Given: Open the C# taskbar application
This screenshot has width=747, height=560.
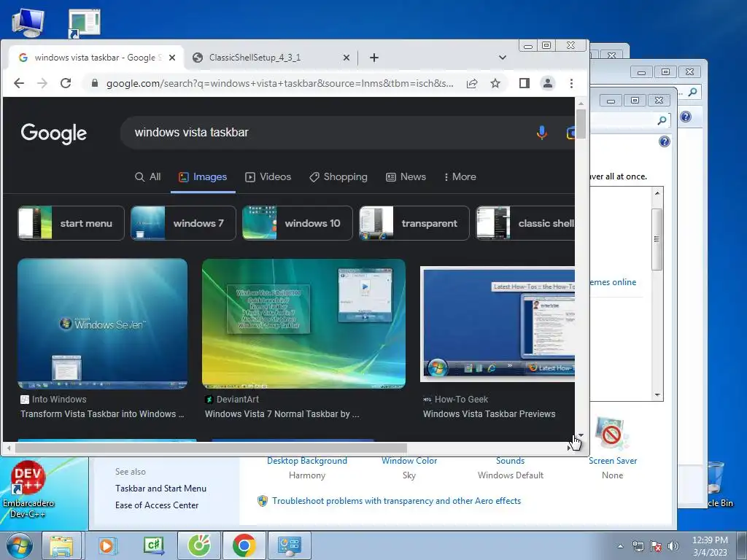Looking at the screenshot, I should [153, 545].
